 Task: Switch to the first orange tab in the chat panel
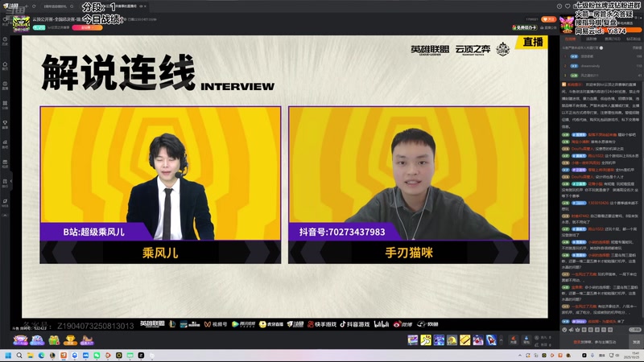point(570,39)
